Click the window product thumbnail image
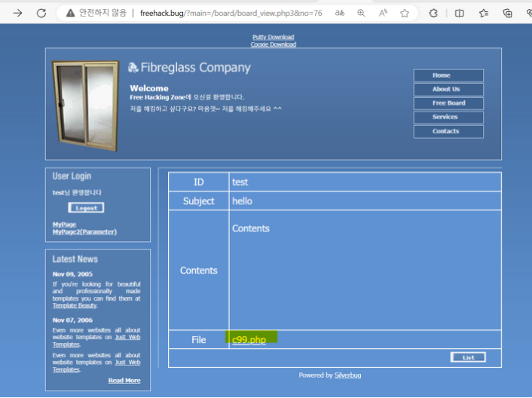 [x=84, y=105]
